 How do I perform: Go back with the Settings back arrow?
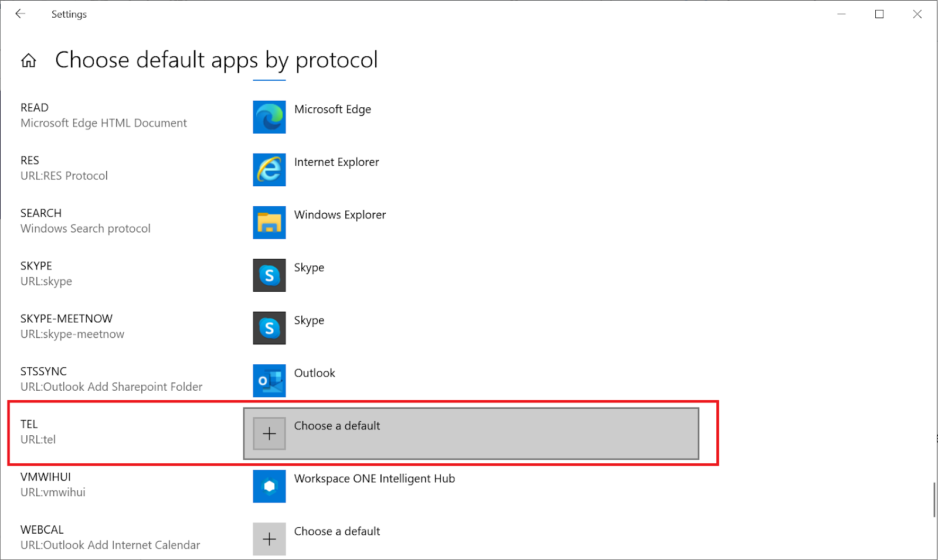[21, 14]
